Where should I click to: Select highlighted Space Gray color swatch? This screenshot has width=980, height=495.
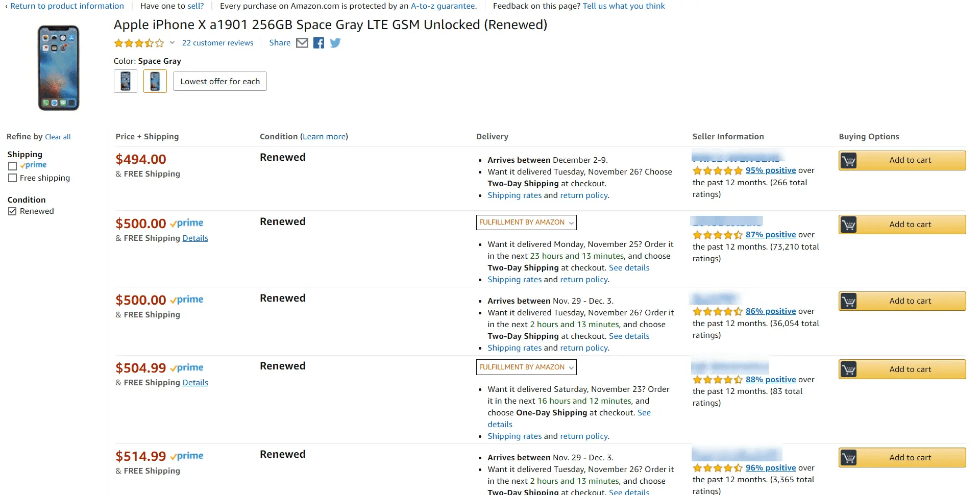tap(155, 81)
